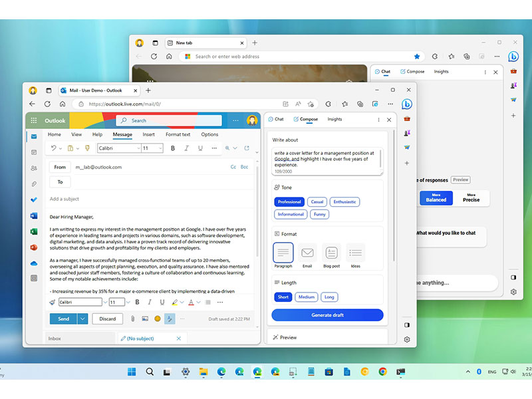Expand the Undo dropdown arrow
The height and width of the screenshot is (399, 532).
[61, 148]
